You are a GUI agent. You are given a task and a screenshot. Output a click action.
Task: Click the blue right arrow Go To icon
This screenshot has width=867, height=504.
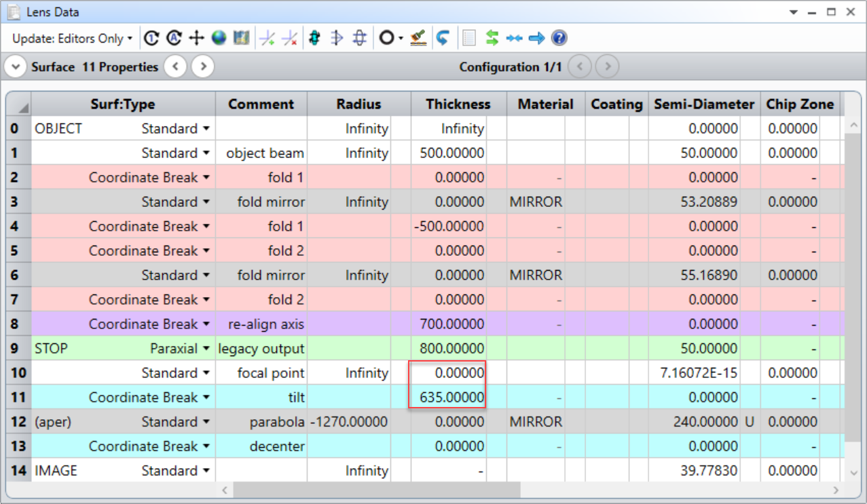[x=536, y=39]
